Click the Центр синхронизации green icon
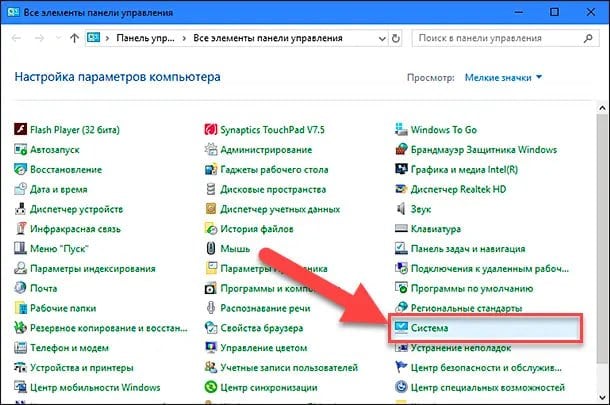This screenshot has width=610, height=405. click(210, 387)
